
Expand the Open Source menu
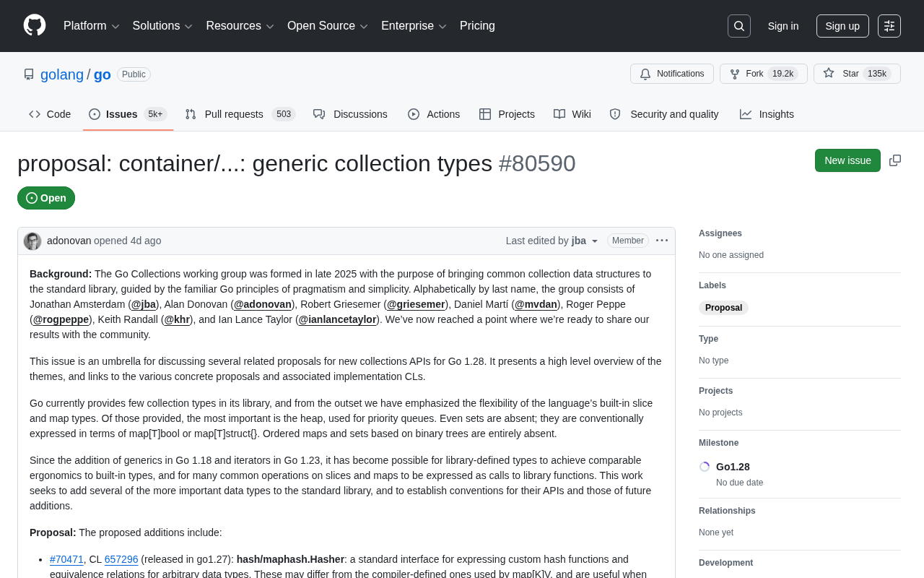coord(328,26)
